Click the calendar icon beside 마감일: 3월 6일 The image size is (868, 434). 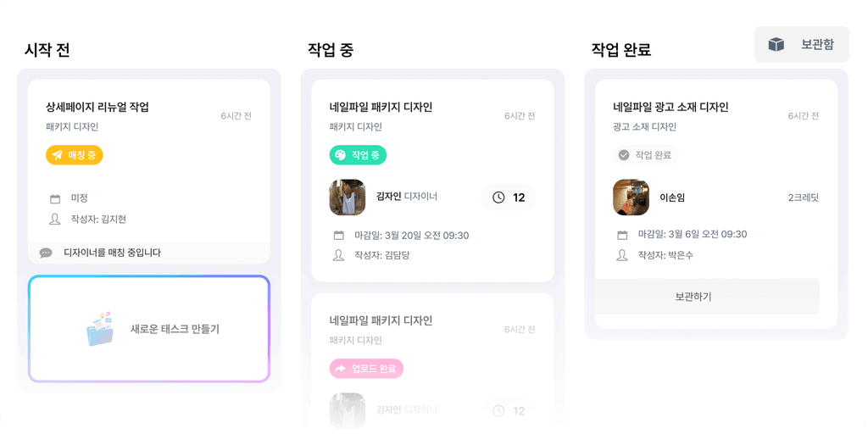[622, 235]
